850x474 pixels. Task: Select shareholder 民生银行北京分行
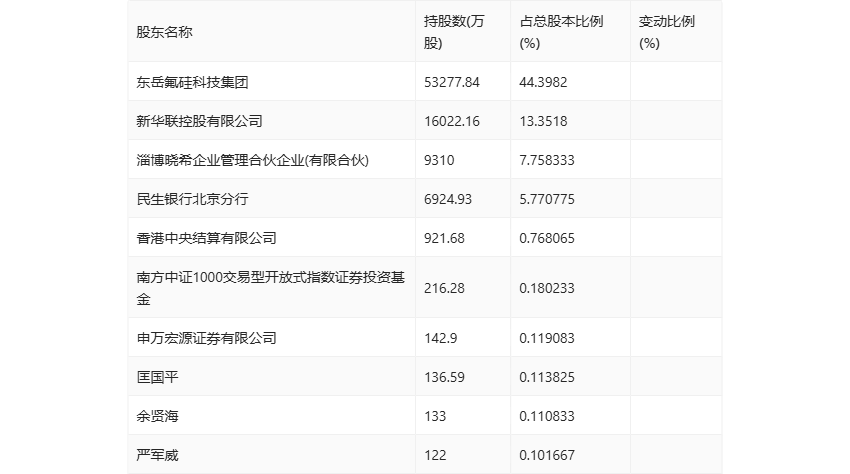point(192,199)
